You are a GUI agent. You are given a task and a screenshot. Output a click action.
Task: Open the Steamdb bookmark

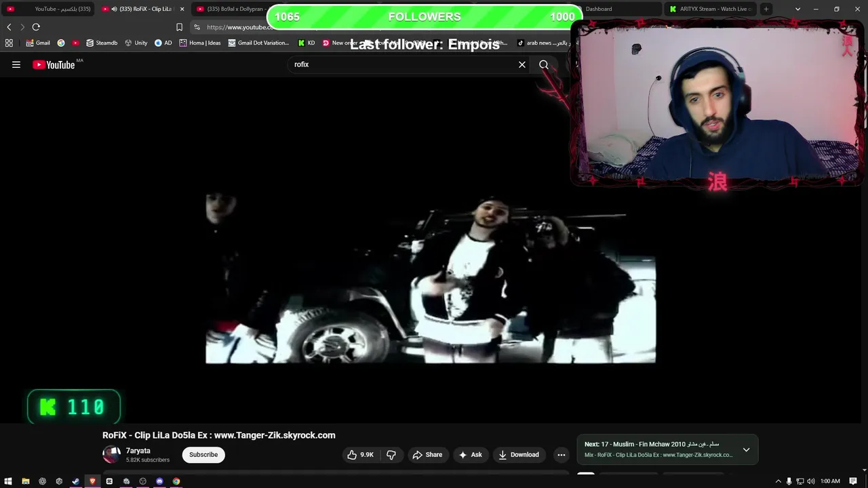point(102,43)
